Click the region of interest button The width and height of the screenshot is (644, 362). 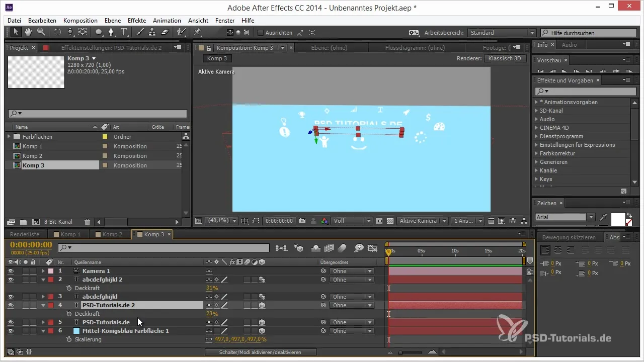pyautogui.click(x=256, y=221)
